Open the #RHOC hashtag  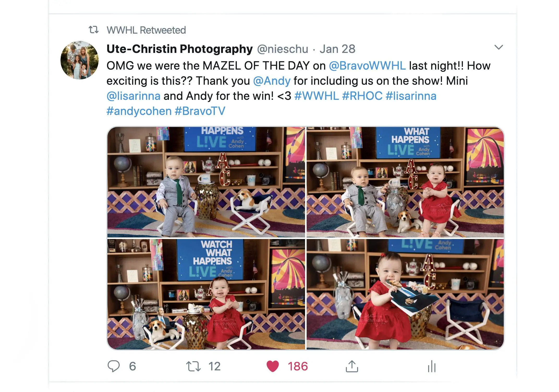pyautogui.click(x=362, y=96)
